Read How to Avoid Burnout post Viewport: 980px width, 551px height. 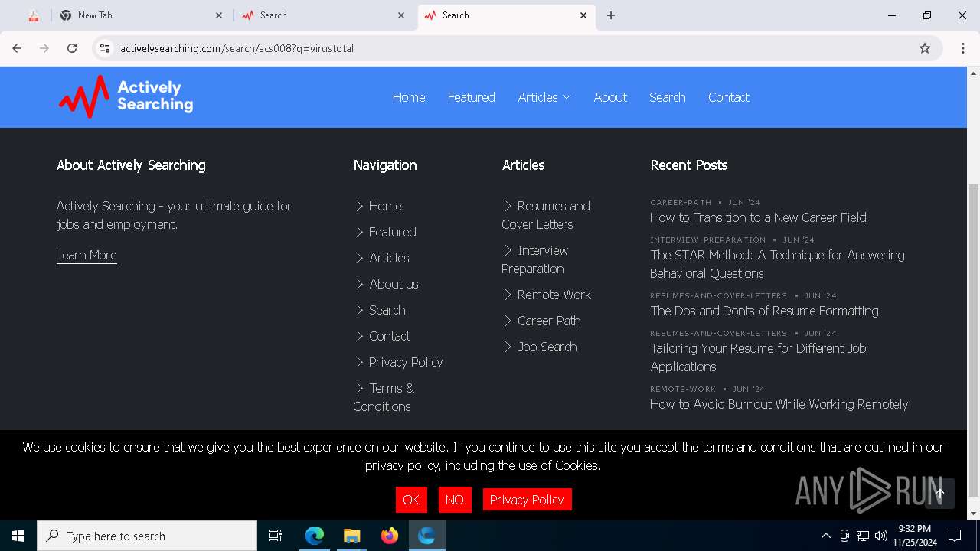click(779, 404)
